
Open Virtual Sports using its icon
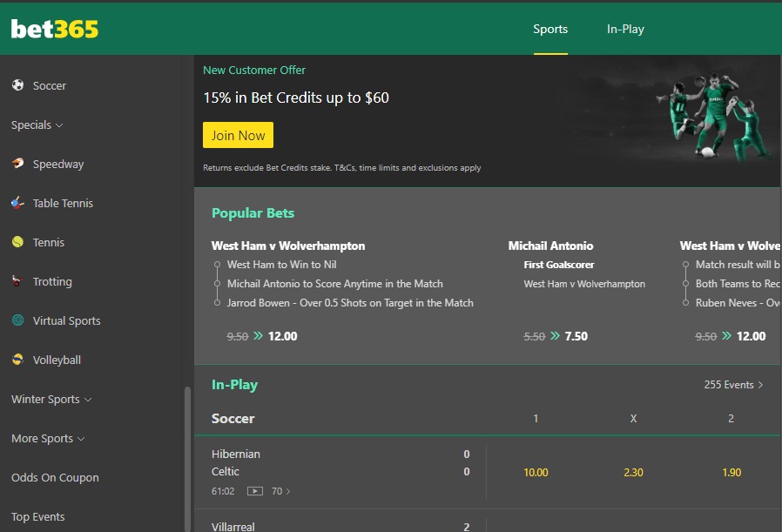tap(17, 320)
